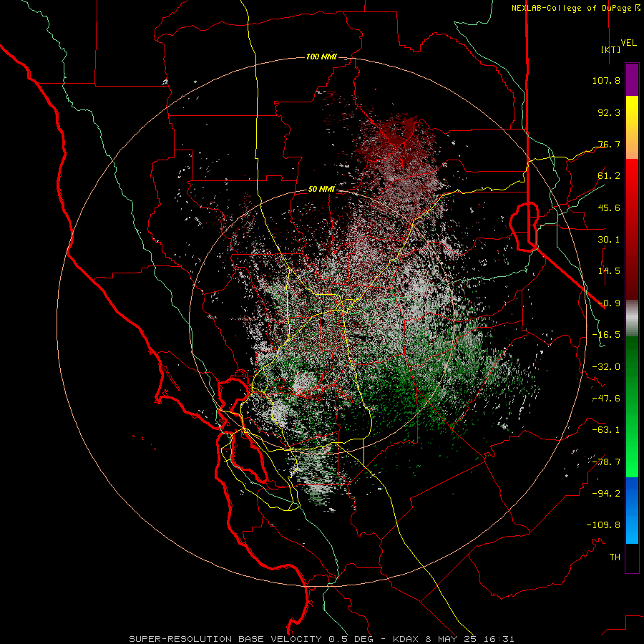Click the -63.1 velocity scale value
This screenshot has width=644, height=644.
coord(606,430)
